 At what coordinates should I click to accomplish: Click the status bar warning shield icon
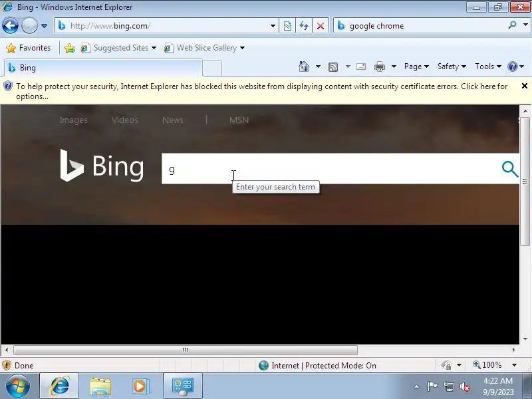click(7, 365)
